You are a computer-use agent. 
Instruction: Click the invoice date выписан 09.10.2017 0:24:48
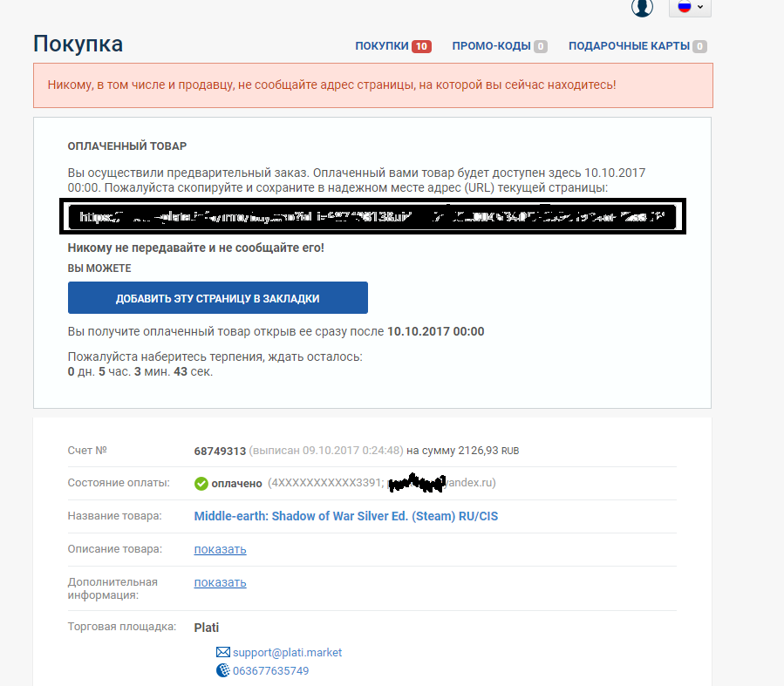pyautogui.click(x=326, y=451)
